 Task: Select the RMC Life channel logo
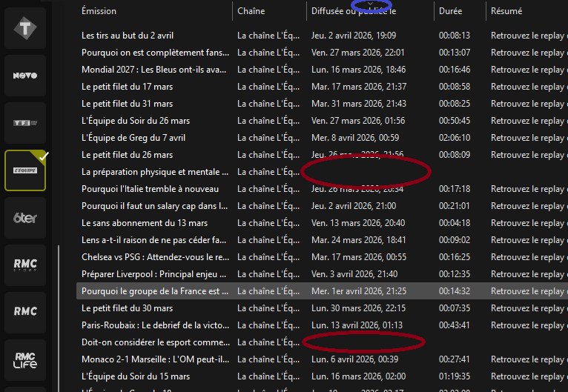coord(25,359)
